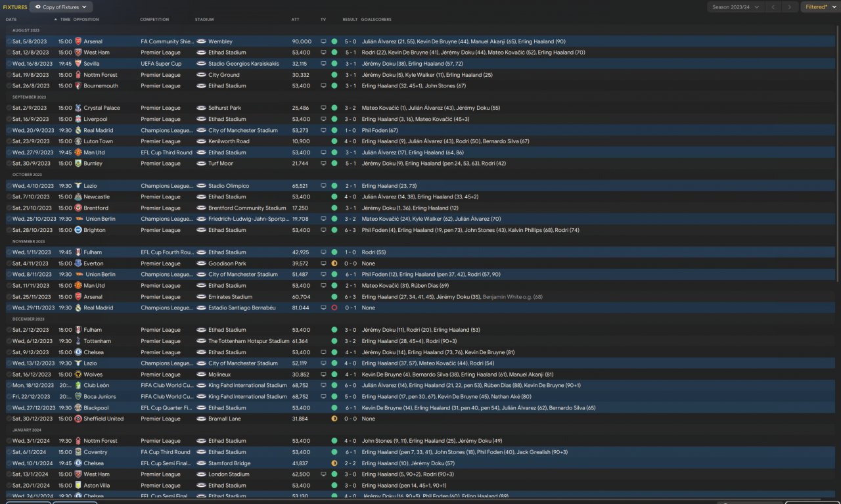
Task: Sort fixtures by the DATE column header
Action: pyautogui.click(x=11, y=20)
